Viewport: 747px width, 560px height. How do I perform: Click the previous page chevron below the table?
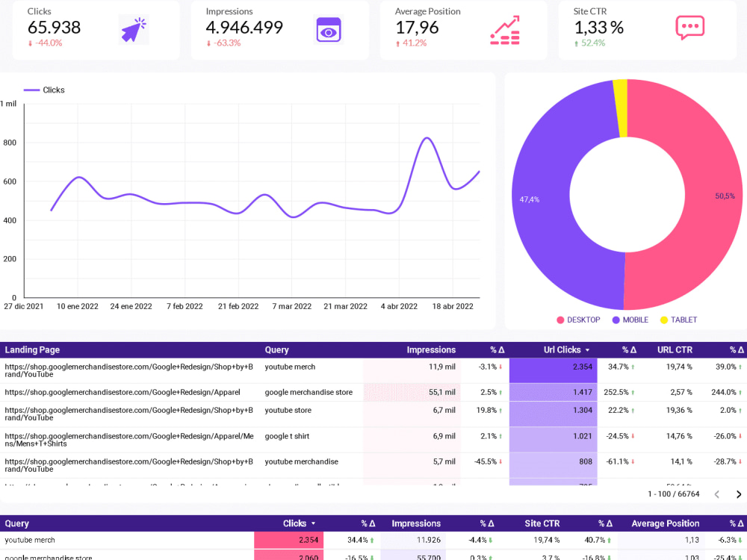point(716,494)
